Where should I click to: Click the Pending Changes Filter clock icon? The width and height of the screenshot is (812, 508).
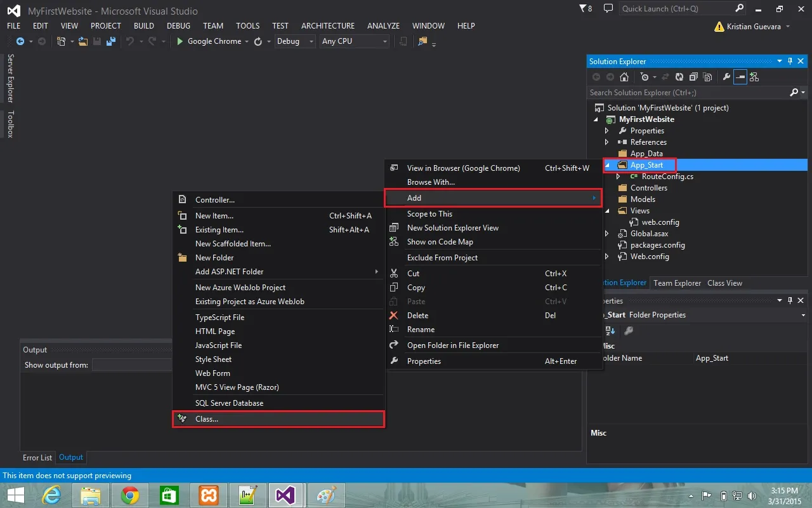click(645, 77)
